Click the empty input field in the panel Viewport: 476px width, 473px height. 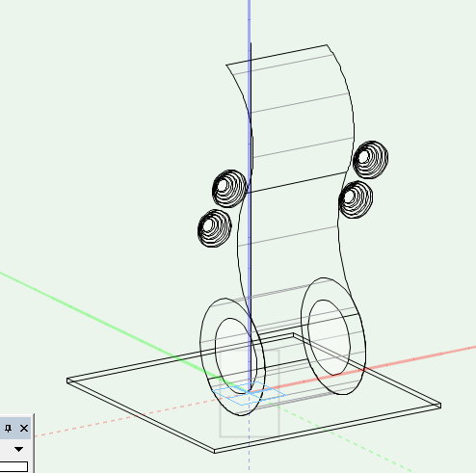pos(13,466)
